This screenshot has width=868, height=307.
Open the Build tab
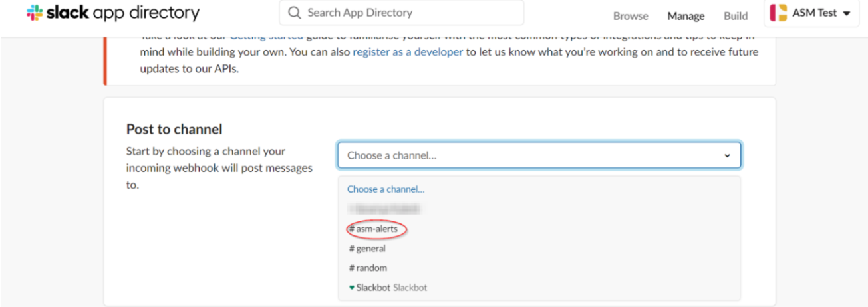pyautogui.click(x=736, y=16)
